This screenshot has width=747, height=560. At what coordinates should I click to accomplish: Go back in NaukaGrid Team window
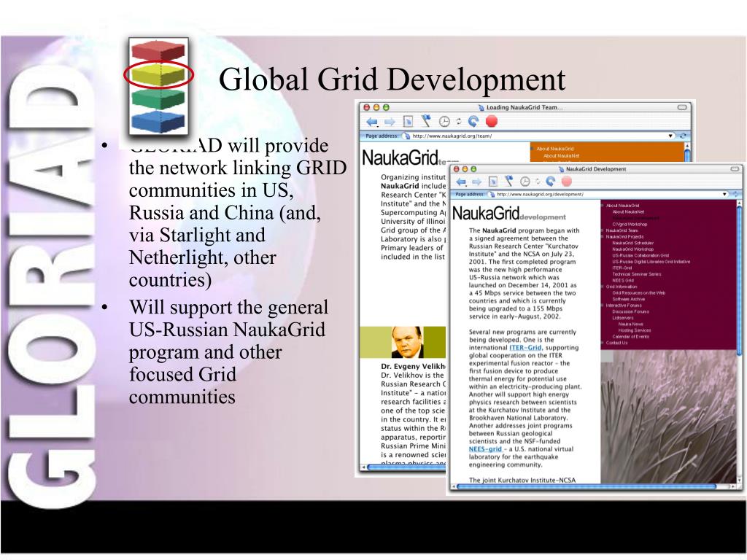(x=371, y=122)
